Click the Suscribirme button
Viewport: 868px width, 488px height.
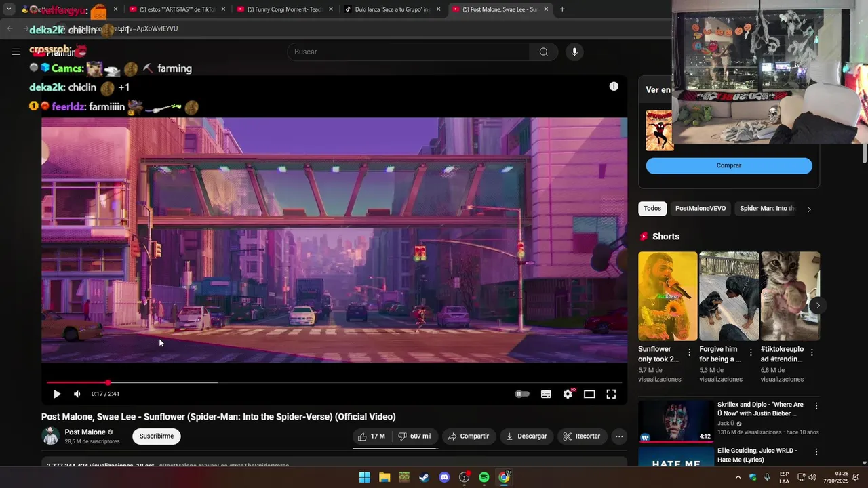coord(157,436)
